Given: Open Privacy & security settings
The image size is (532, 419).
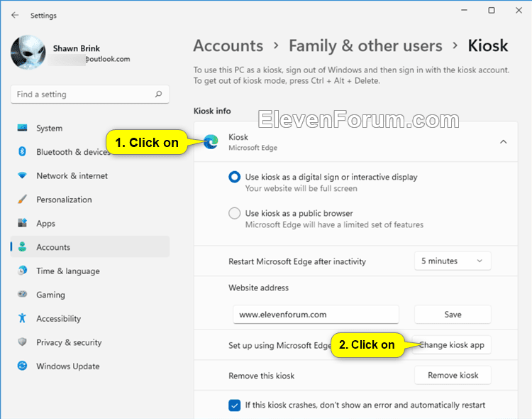Looking at the screenshot, I should (90, 342).
